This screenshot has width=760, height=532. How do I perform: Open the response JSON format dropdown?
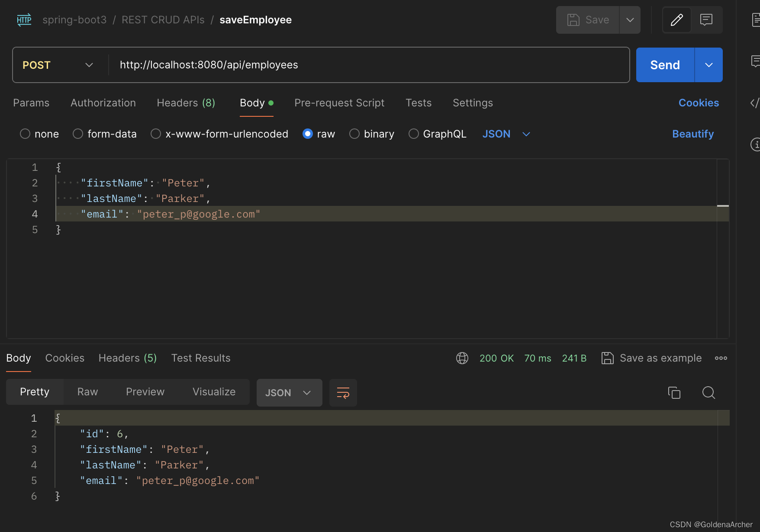point(289,393)
